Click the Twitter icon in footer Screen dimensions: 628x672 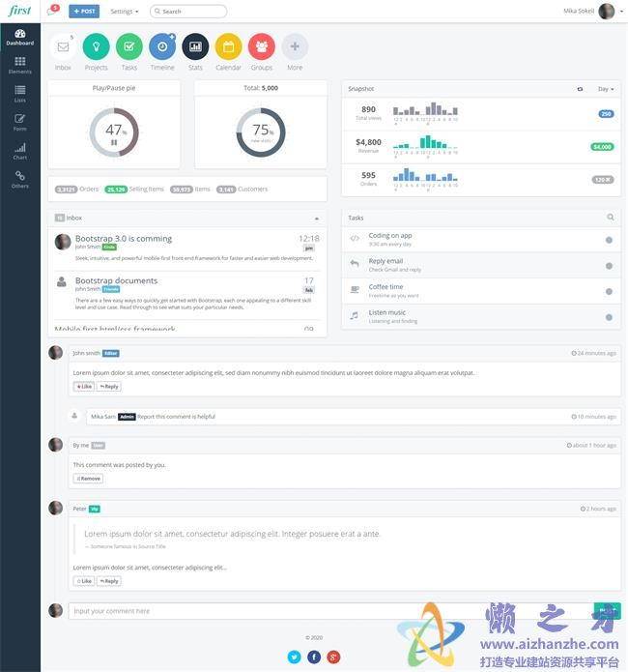295,657
